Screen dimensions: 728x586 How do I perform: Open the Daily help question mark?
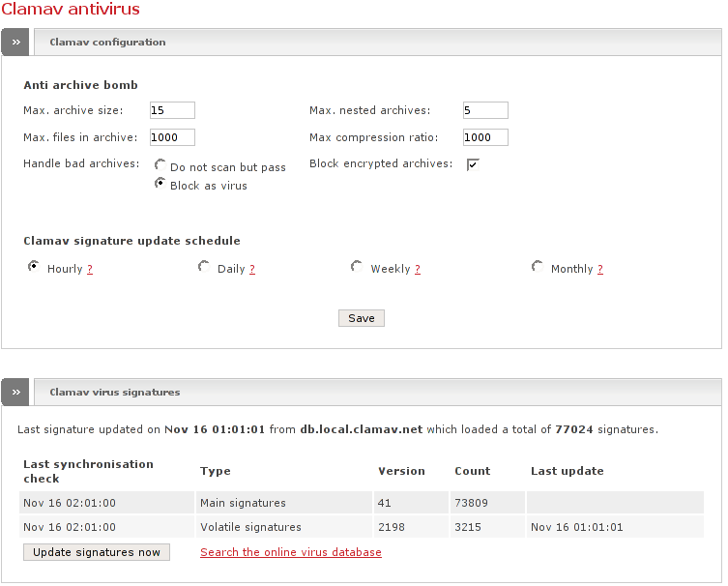pos(252,269)
